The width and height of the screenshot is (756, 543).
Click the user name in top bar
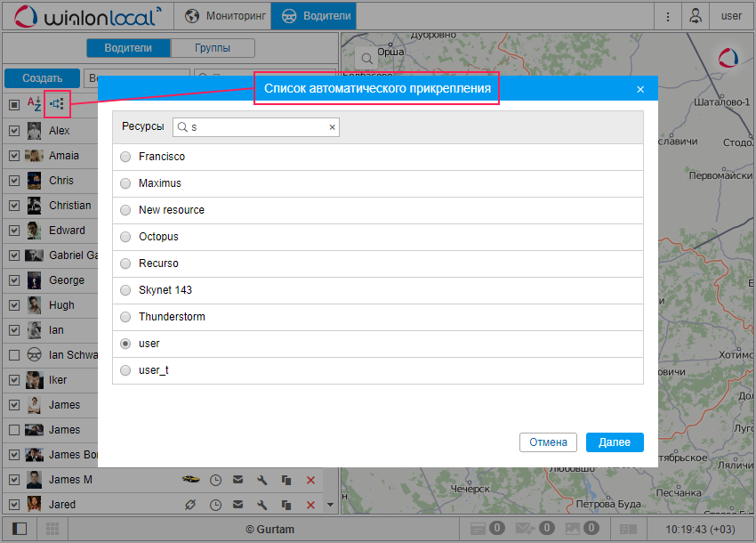coord(731,16)
